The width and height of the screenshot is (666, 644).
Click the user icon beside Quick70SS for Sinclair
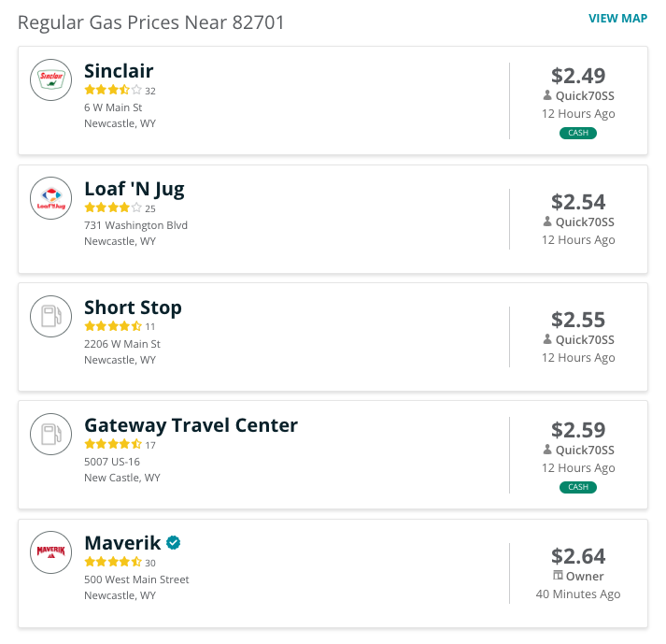pos(547,95)
